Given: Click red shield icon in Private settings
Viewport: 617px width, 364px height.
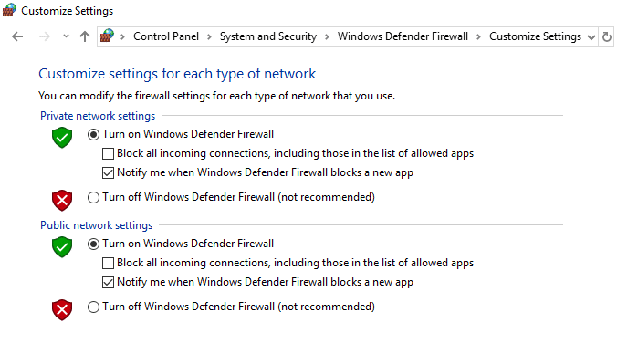Looking at the screenshot, I should 62,201.
